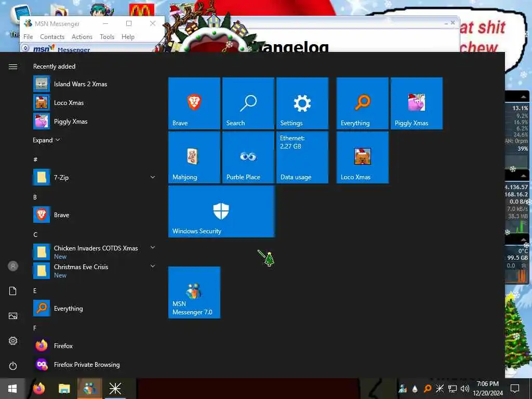Click the letter F header in app list
Image resolution: width=532 pixels, height=399 pixels.
click(x=35, y=328)
